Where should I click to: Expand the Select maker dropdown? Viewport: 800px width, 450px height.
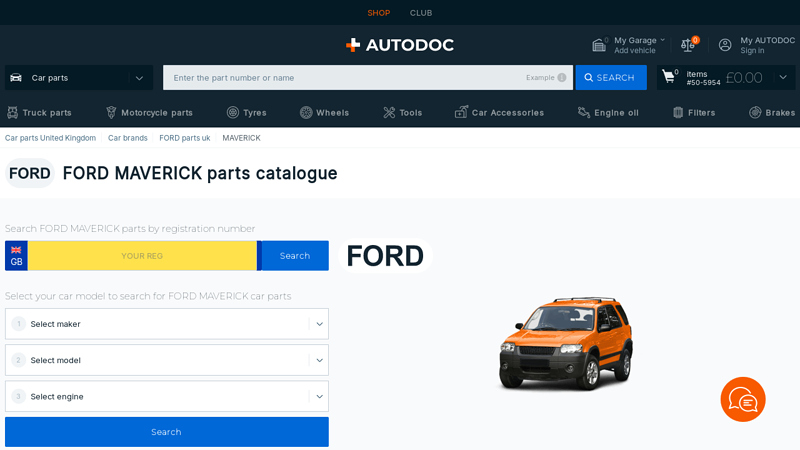319,324
